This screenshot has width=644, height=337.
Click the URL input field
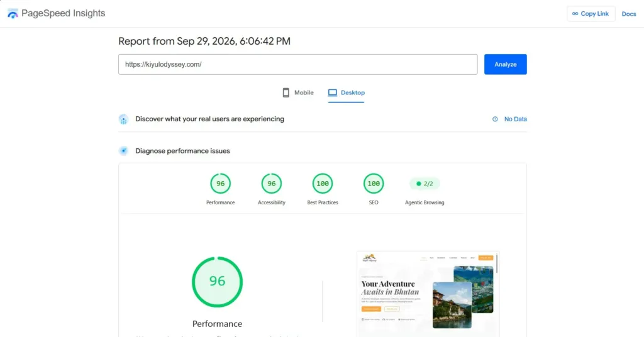coord(297,64)
